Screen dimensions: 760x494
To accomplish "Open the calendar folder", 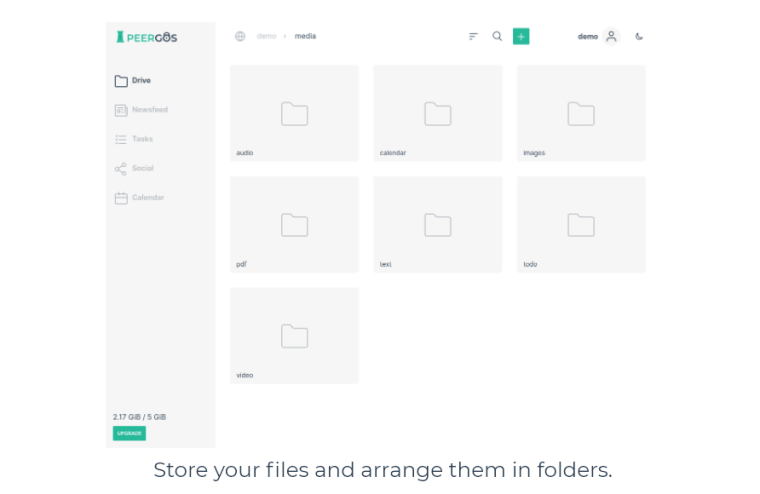I will [x=437, y=113].
